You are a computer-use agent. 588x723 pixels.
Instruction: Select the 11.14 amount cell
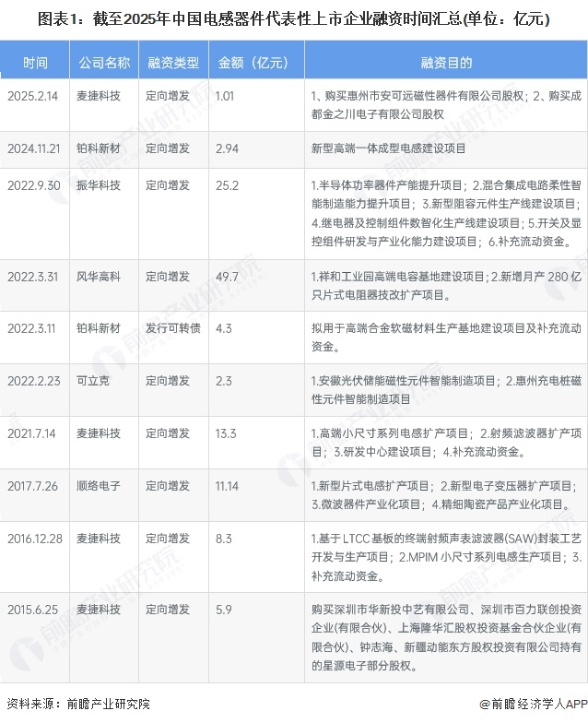coord(229,486)
